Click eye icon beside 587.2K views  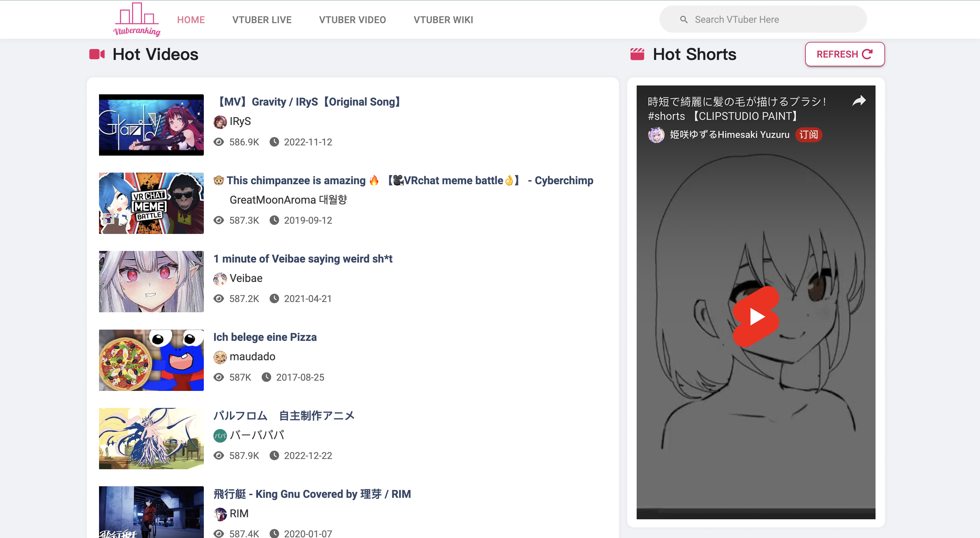point(218,299)
